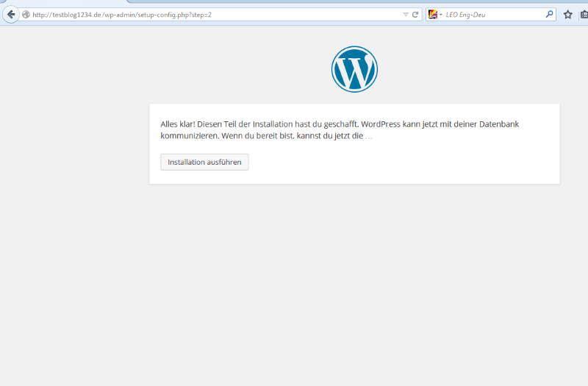
Task: Click the text 'Alles klar!'
Action: [178, 124]
